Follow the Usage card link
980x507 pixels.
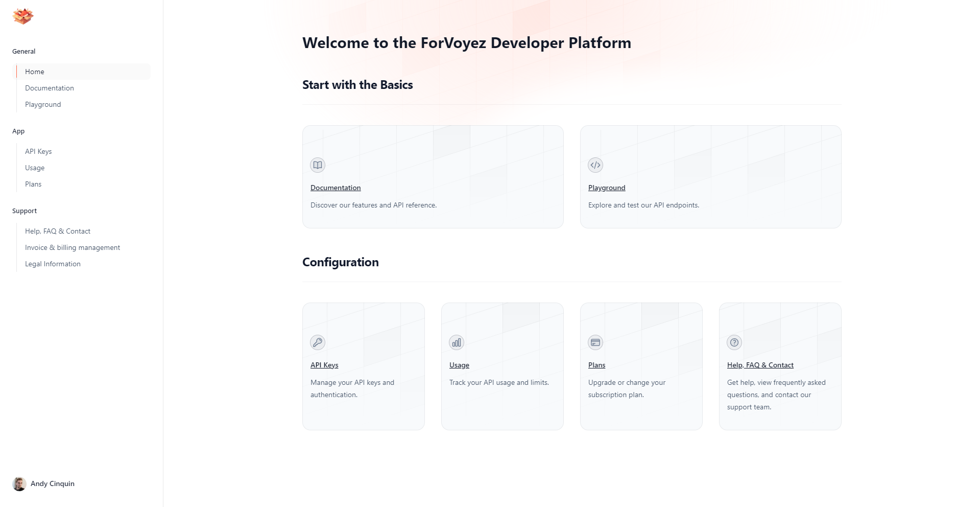pos(459,365)
